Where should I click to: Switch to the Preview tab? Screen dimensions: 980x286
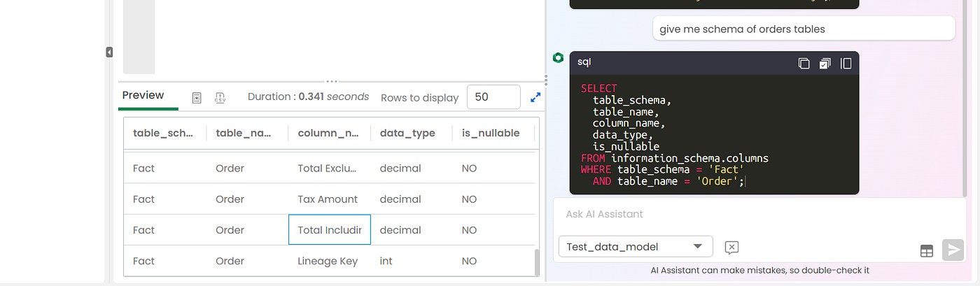point(143,96)
